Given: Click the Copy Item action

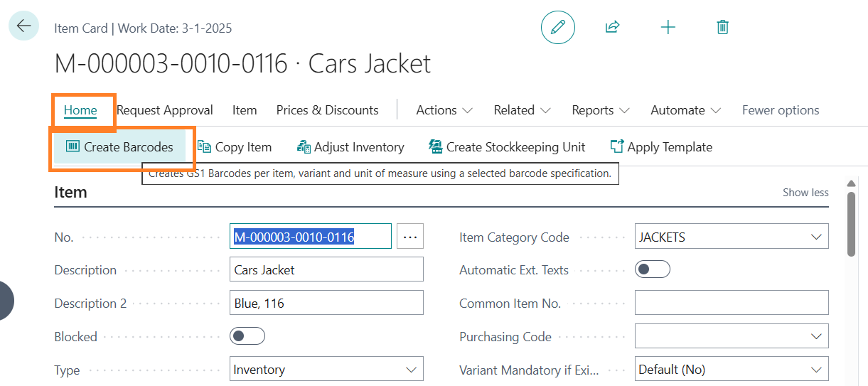Looking at the screenshot, I should click(235, 147).
